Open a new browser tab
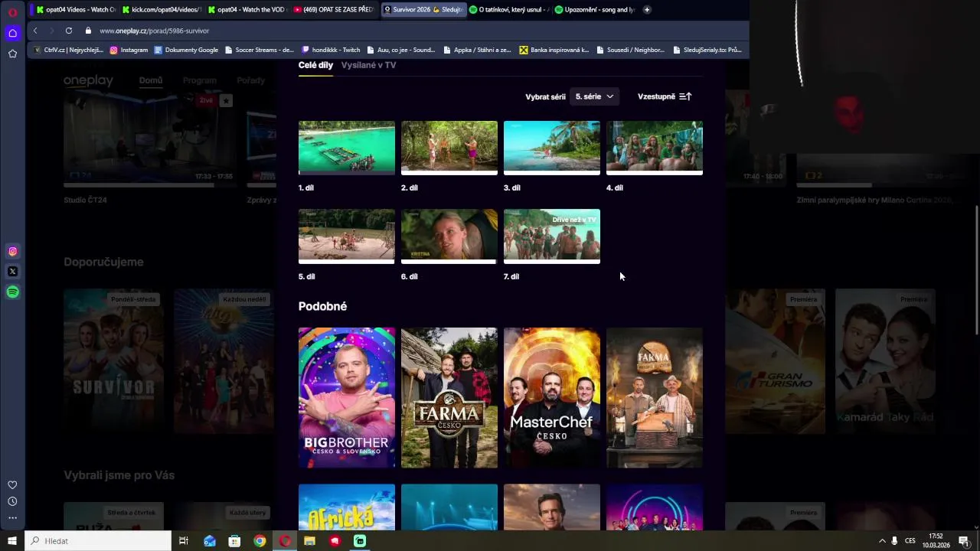 click(647, 9)
